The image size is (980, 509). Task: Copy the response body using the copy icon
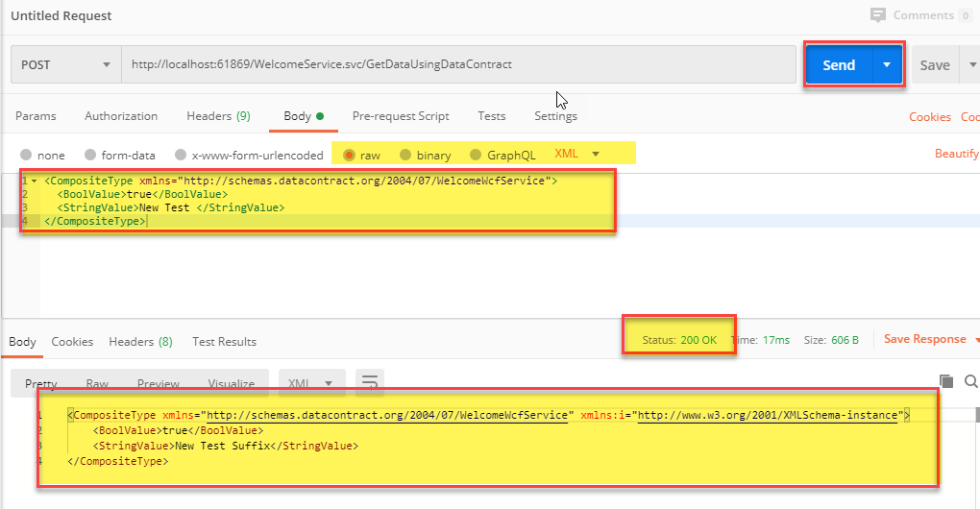tap(945, 381)
